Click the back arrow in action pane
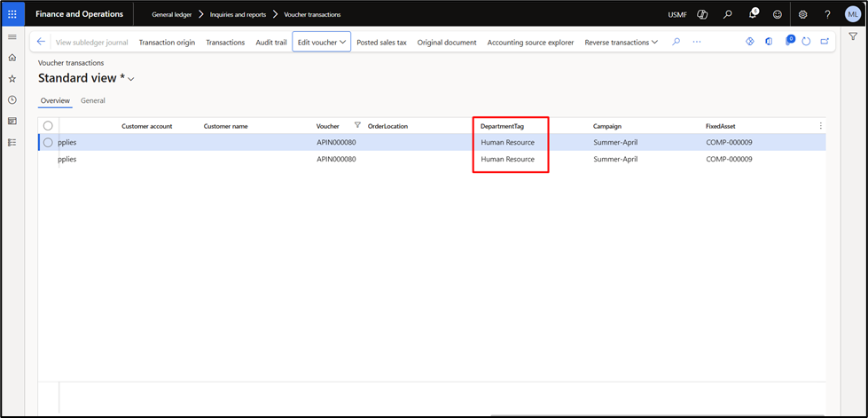The height and width of the screenshot is (418, 868). tap(41, 42)
